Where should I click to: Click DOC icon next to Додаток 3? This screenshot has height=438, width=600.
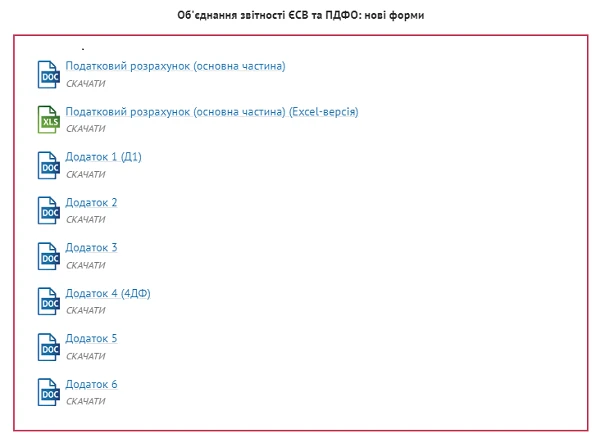tap(49, 255)
